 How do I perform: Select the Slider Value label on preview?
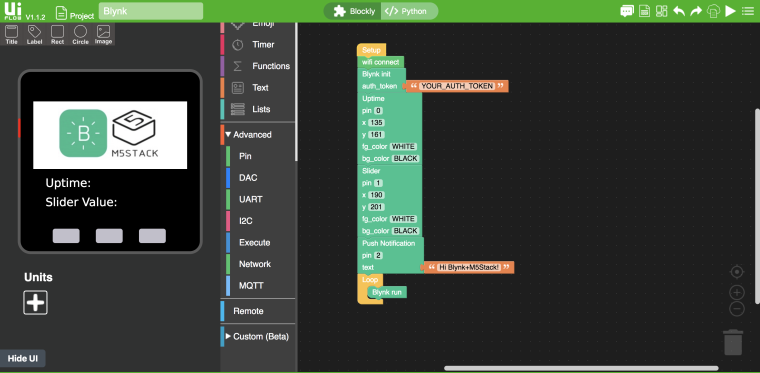(81, 202)
